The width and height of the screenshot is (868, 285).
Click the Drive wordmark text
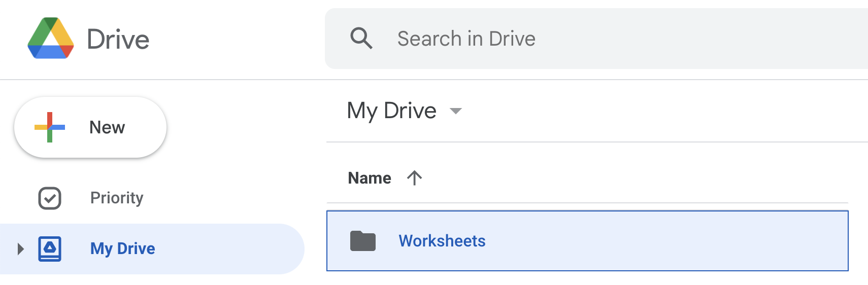click(118, 40)
